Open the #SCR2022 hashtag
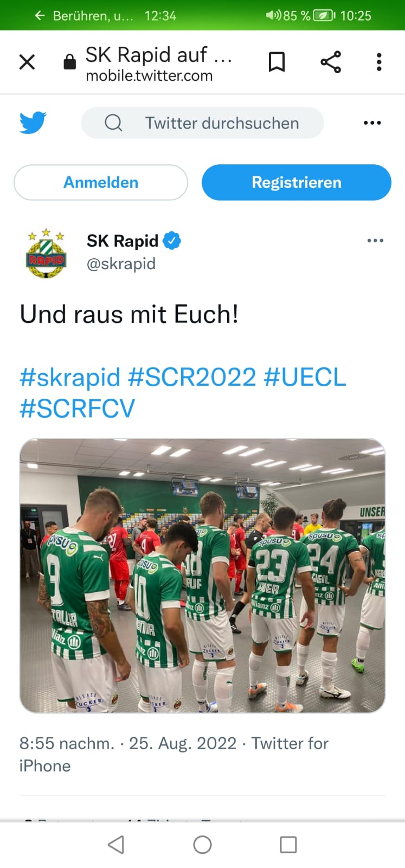Viewport: 405px width, 868px height. [x=192, y=377]
